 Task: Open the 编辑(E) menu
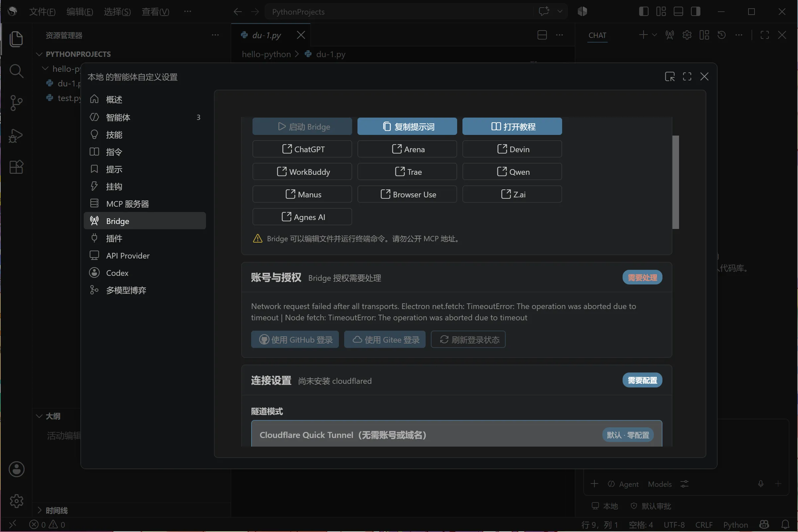pos(80,12)
